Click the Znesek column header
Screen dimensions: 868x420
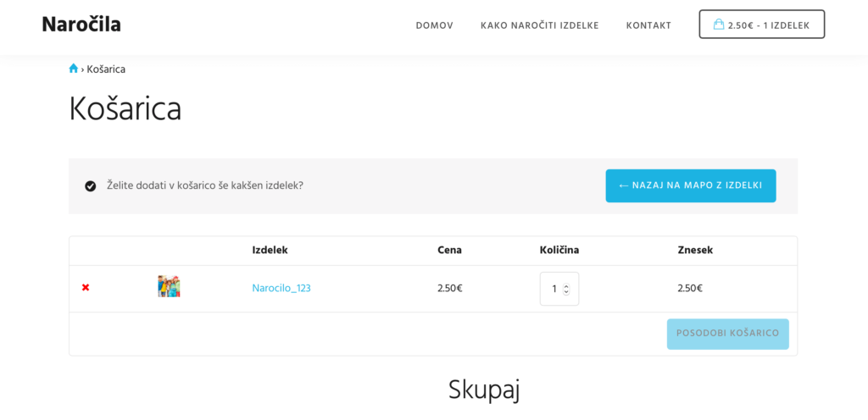[x=695, y=251]
